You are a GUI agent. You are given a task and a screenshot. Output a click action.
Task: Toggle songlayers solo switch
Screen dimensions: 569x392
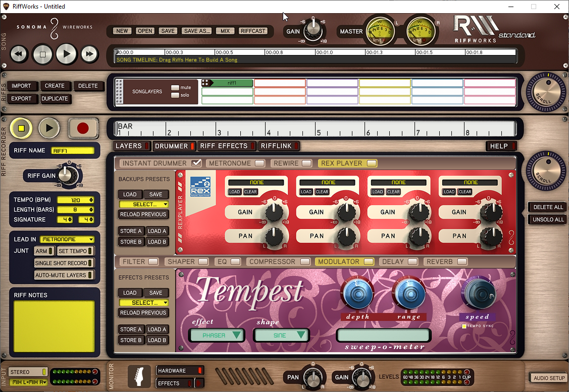pyautogui.click(x=175, y=95)
